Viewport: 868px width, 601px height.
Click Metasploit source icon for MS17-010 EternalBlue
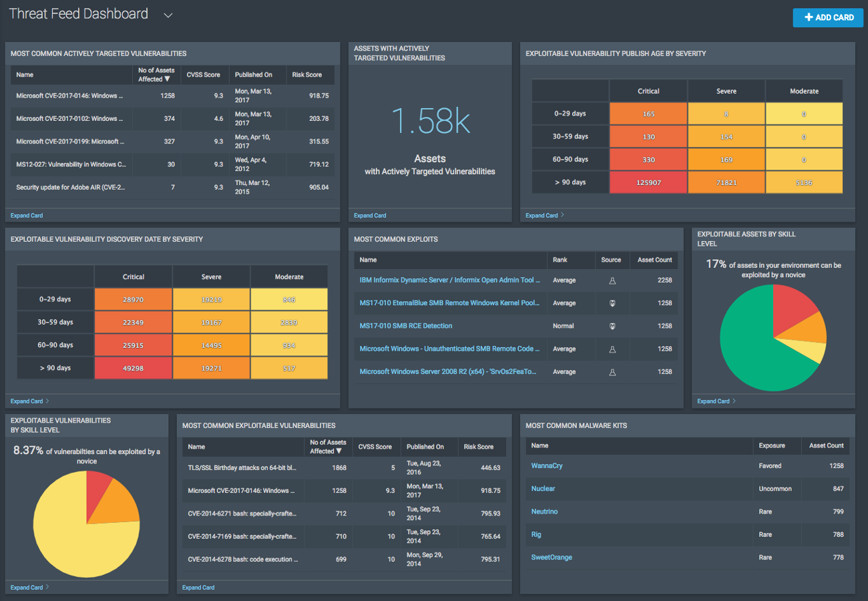point(612,303)
